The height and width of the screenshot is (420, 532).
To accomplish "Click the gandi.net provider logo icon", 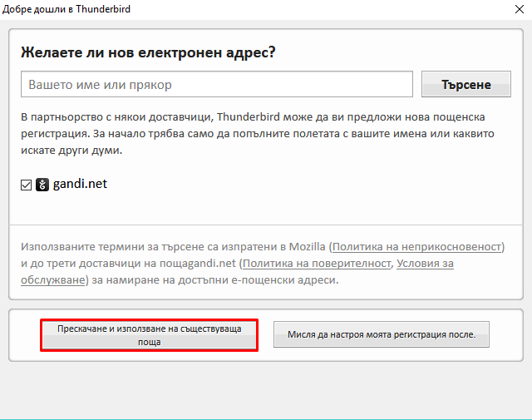I will pyautogui.click(x=42, y=185).
